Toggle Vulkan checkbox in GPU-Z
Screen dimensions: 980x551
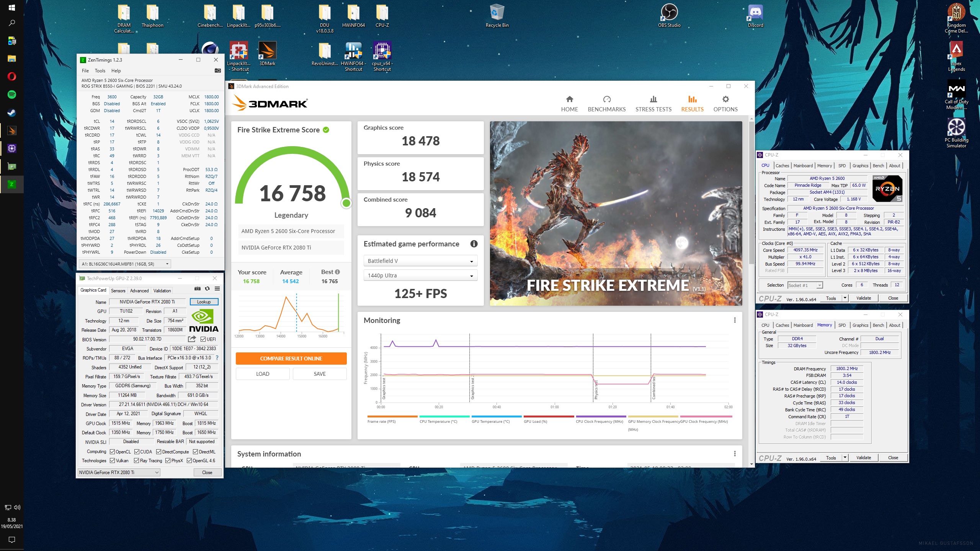tap(112, 460)
